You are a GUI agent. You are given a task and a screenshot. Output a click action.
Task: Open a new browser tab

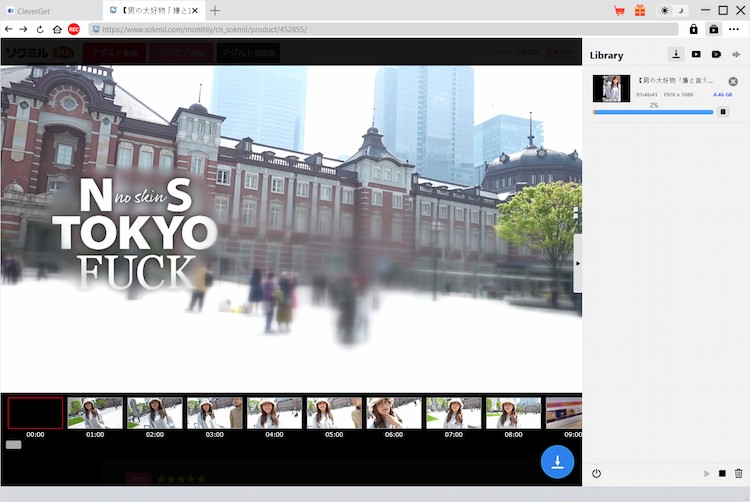coord(215,10)
